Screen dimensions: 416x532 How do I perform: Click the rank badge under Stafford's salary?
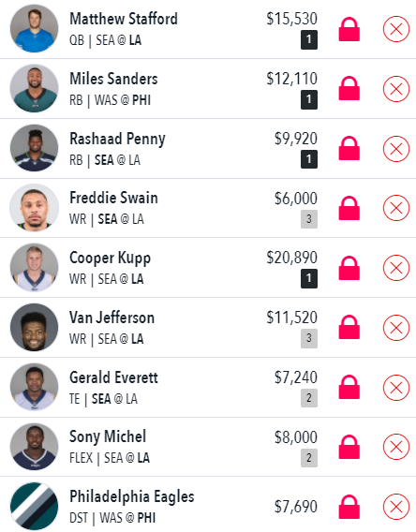(x=309, y=39)
